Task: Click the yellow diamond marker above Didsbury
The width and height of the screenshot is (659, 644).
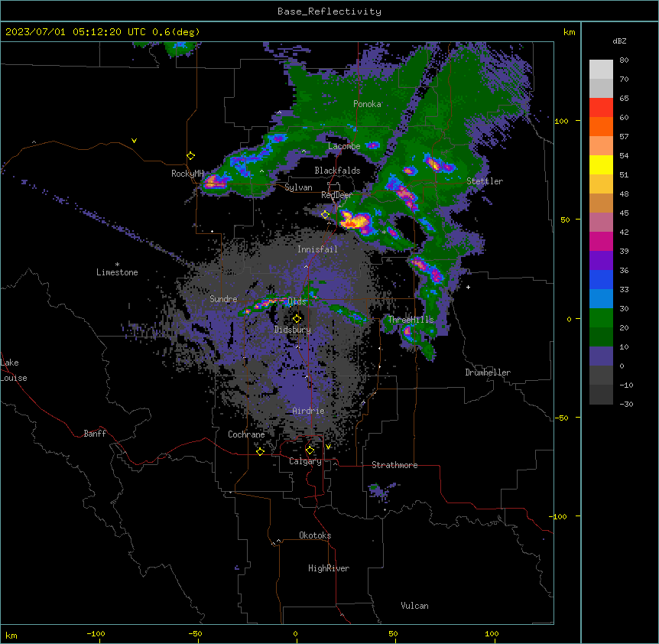Action: pyautogui.click(x=297, y=318)
